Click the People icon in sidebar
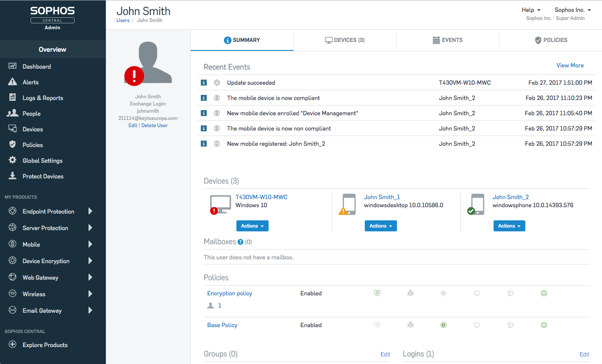 (x=13, y=113)
